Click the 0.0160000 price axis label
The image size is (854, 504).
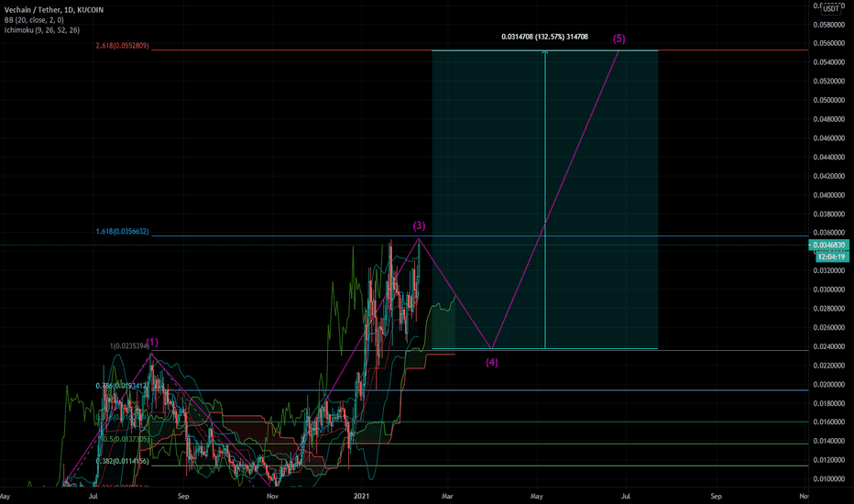829,422
